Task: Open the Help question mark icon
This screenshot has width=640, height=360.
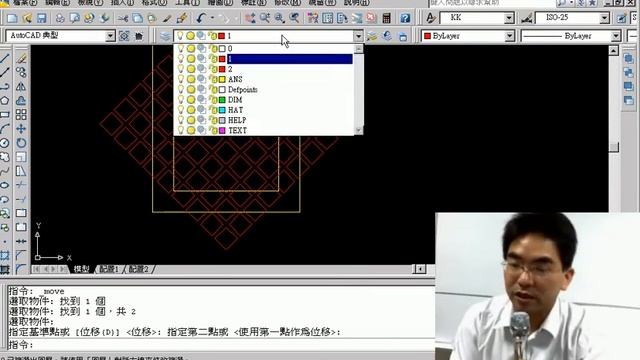Action: click(405, 18)
